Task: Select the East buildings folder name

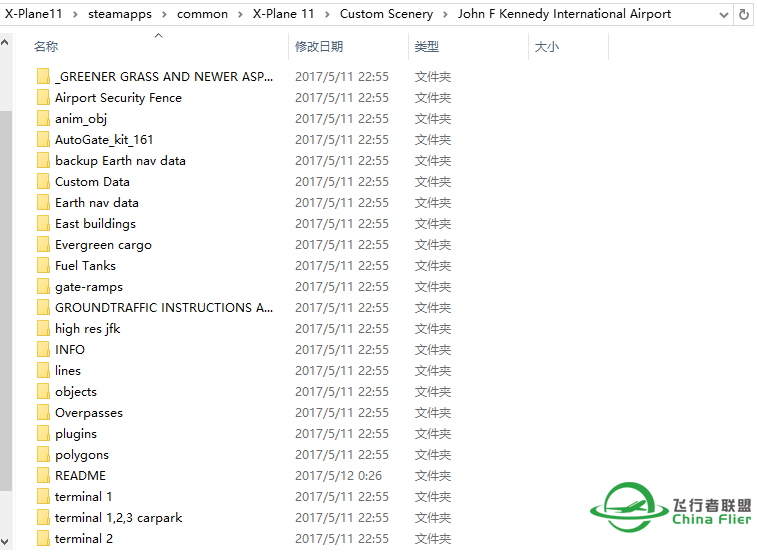Action: click(95, 224)
